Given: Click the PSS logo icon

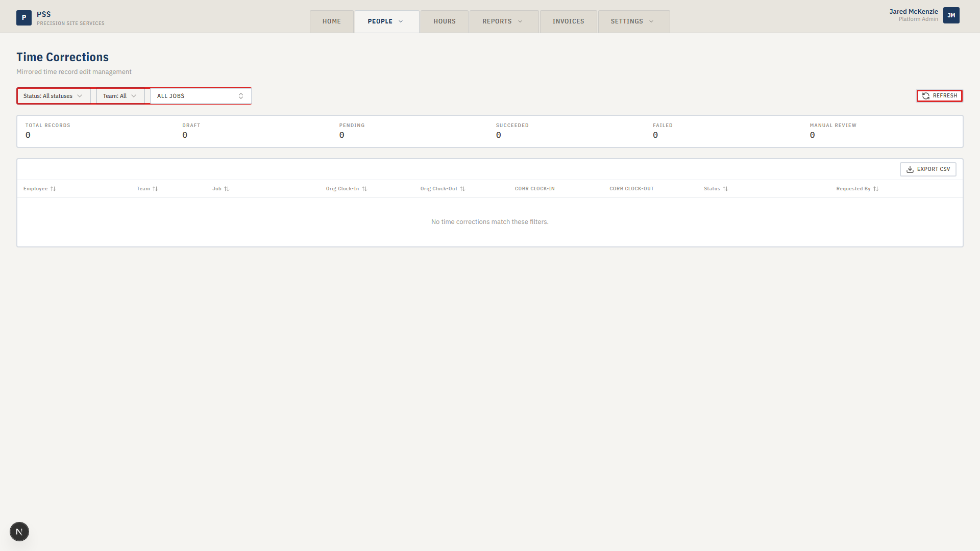Looking at the screenshot, I should (24, 18).
